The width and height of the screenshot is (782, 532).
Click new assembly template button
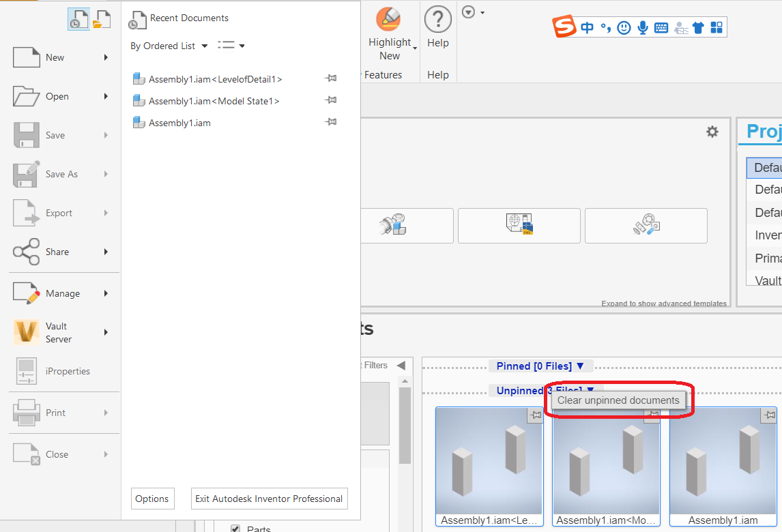coord(407,225)
